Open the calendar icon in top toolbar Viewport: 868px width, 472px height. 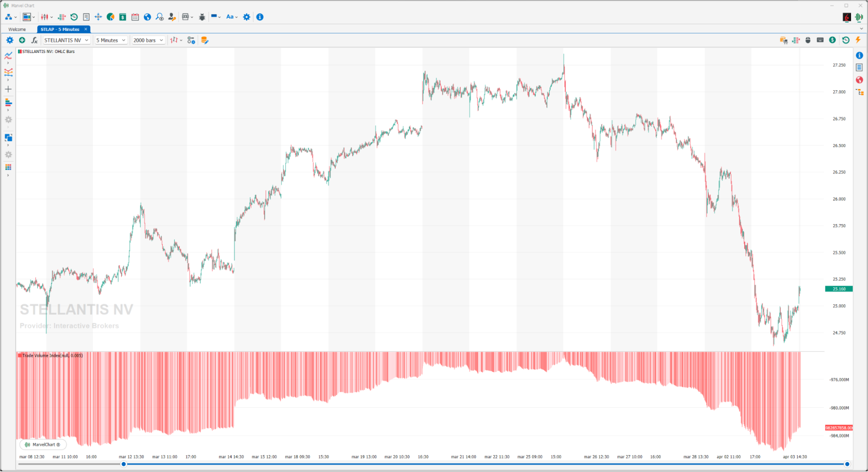click(135, 17)
